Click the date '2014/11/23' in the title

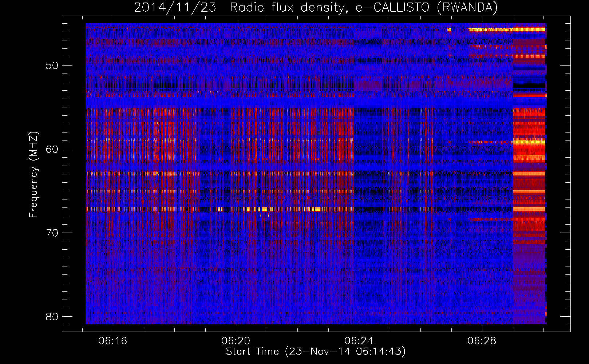(174, 8)
